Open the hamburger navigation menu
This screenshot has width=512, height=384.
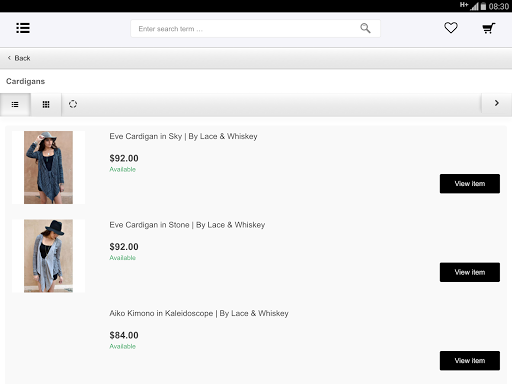[23, 28]
